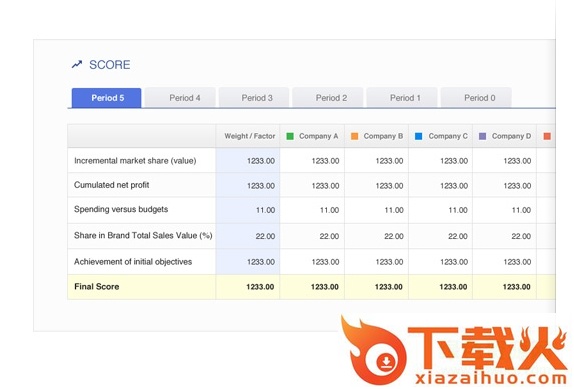The height and width of the screenshot is (389, 574).
Task: Click the SCORE trend arrow icon
Action: [x=77, y=64]
